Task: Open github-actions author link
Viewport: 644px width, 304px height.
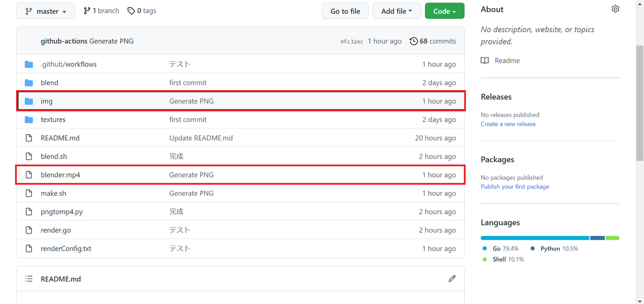Action: 64,41
